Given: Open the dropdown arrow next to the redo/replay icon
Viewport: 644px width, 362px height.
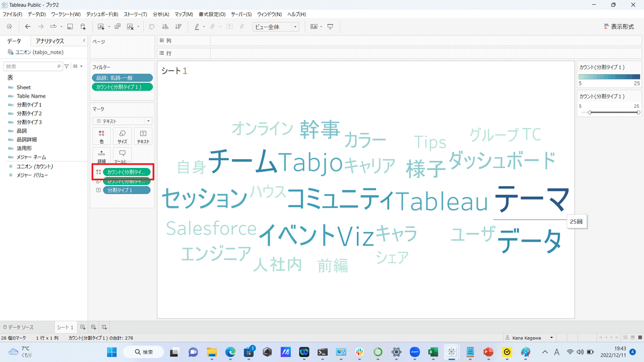Looking at the screenshot, I should pyautogui.click(x=61, y=26).
